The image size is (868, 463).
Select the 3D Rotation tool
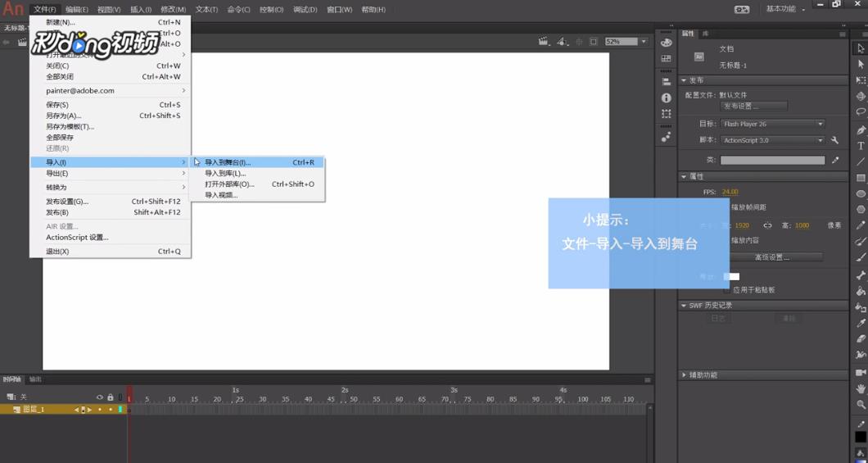tap(861, 96)
